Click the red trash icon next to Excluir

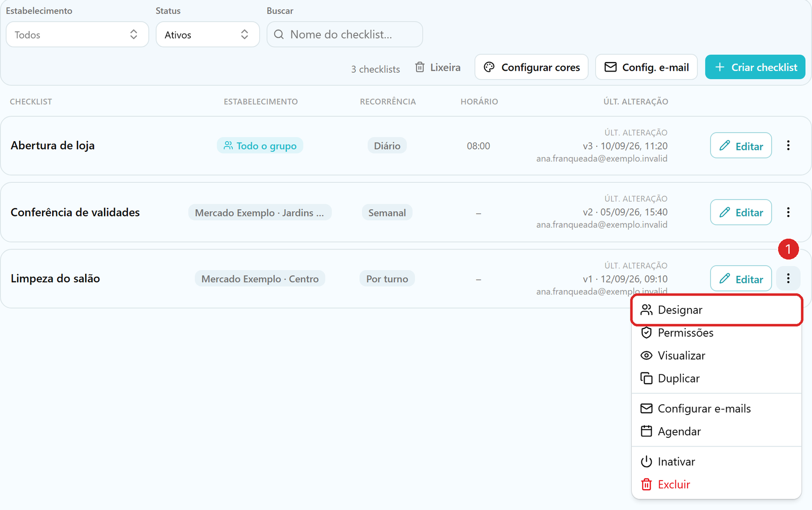point(646,485)
